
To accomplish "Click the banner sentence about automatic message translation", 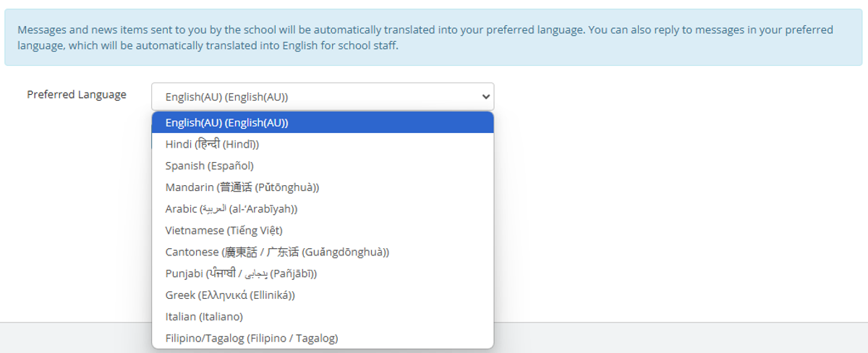I will (302, 30).
